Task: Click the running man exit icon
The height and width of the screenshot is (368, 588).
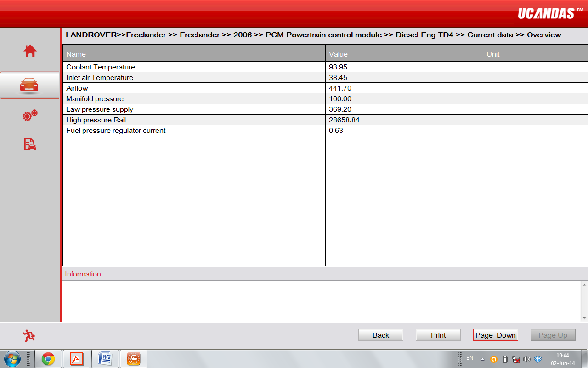Action: pyautogui.click(x=29, y=335)
